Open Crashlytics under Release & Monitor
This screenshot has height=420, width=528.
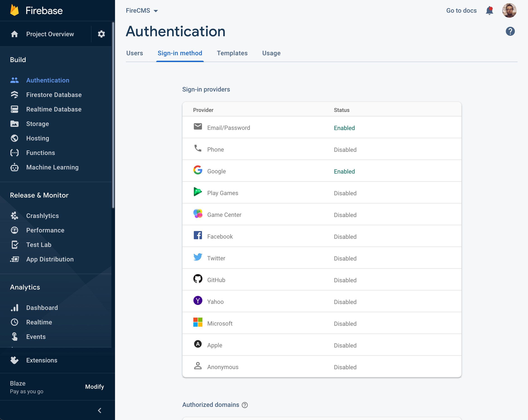[x=42, y=216]
